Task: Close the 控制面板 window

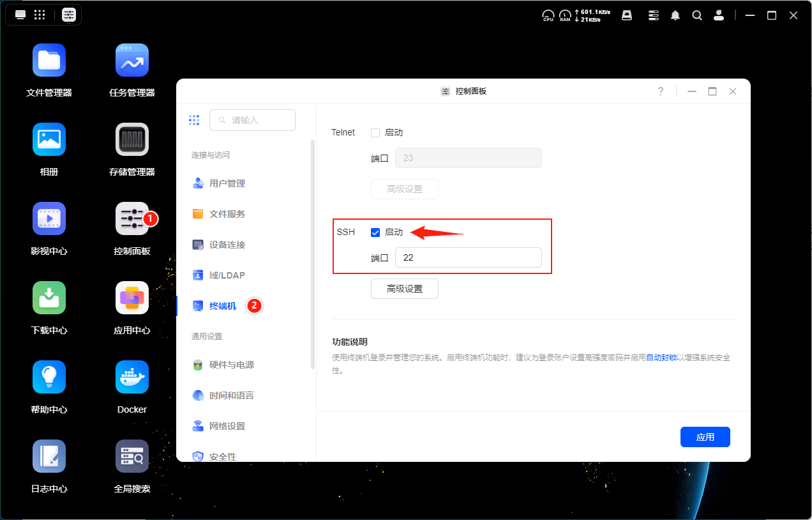Action: tap(733, 91)
